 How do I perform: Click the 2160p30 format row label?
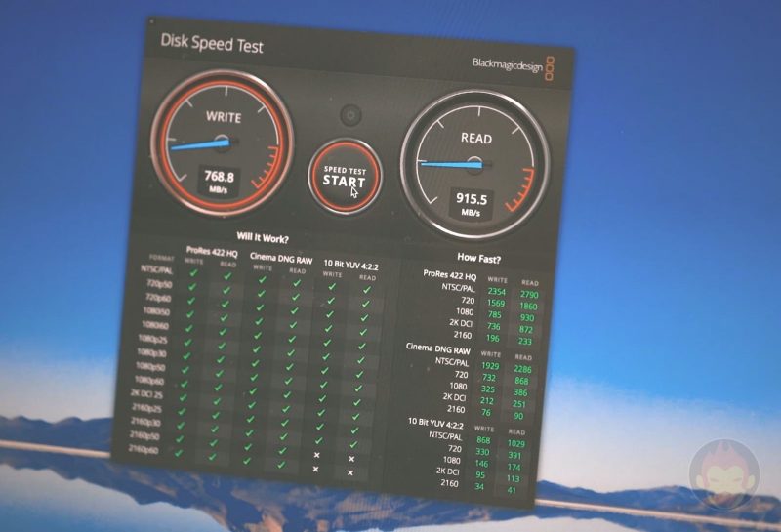click(144, 422)
